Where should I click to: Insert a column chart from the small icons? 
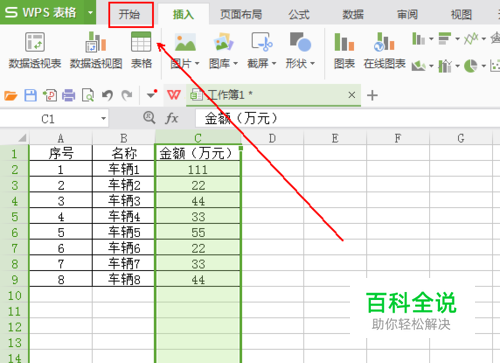point(418,39)
